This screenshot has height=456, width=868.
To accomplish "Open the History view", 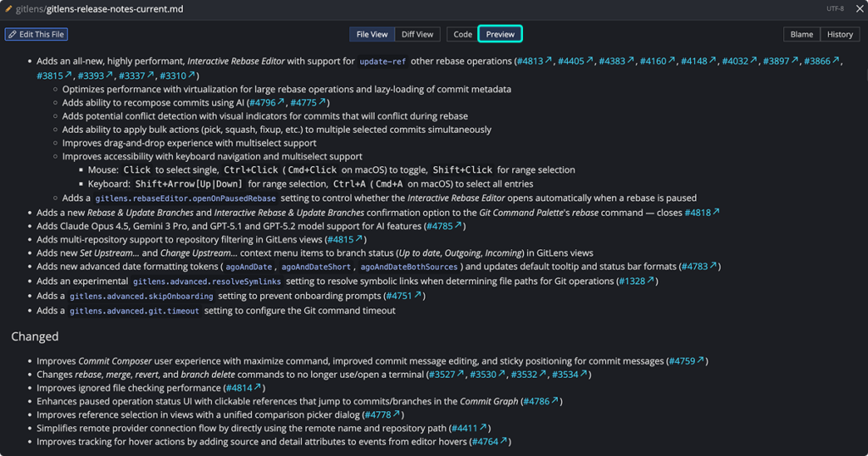I will point(840,34).
